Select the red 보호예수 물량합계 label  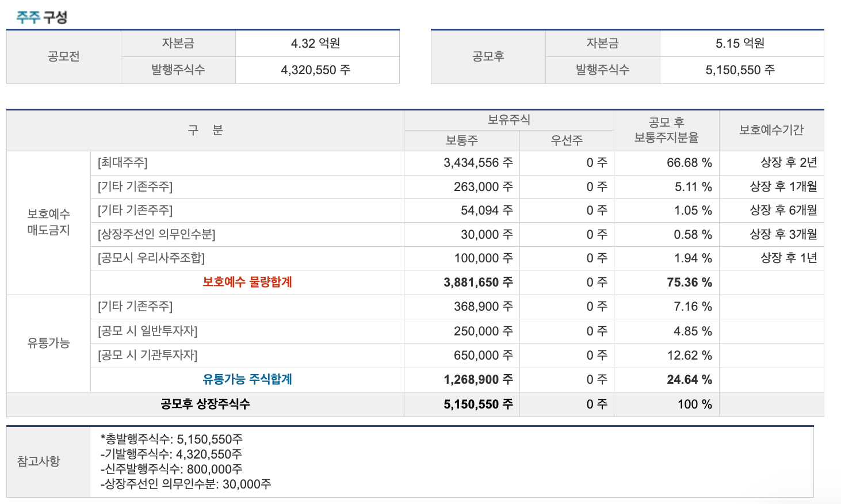pos(247,282)
